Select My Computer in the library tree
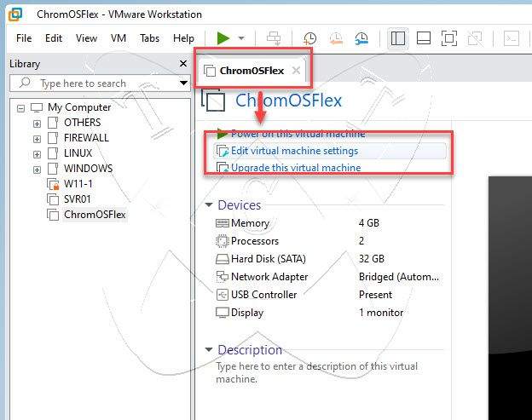Viewport: 532px width, 420px height. (x=79, y=107)
